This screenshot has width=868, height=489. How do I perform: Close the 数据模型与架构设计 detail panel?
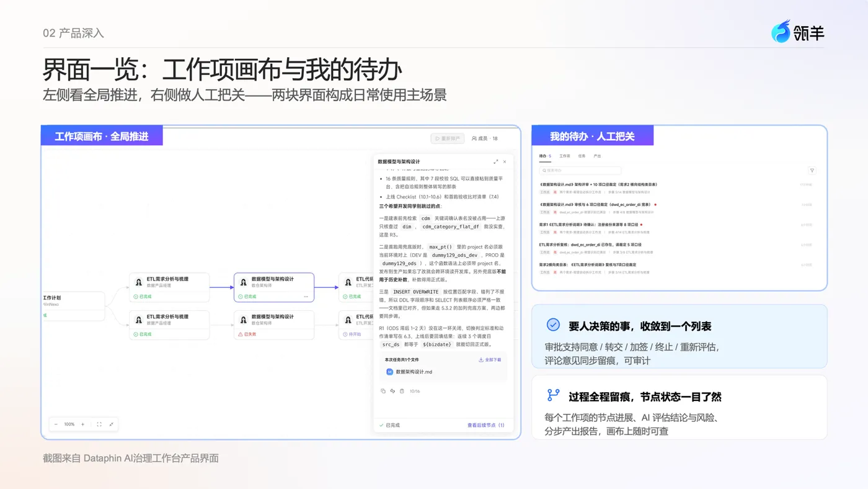click(x=505, y=161)
